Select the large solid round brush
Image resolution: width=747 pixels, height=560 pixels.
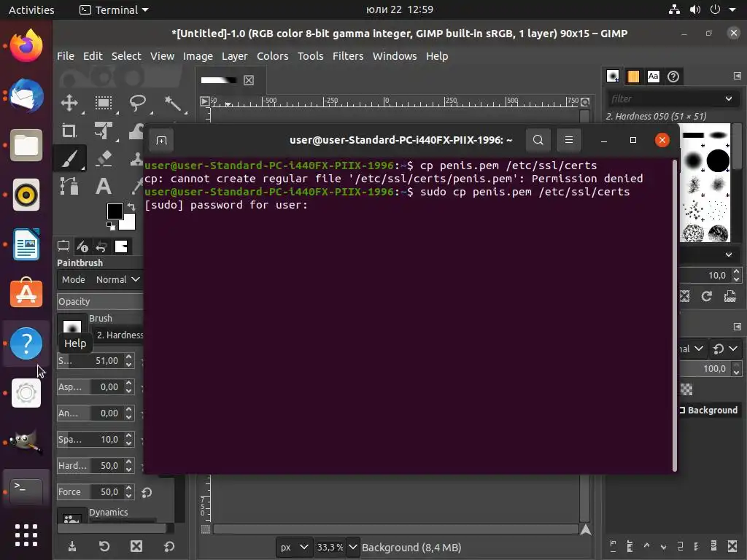[x=718, y=160]
